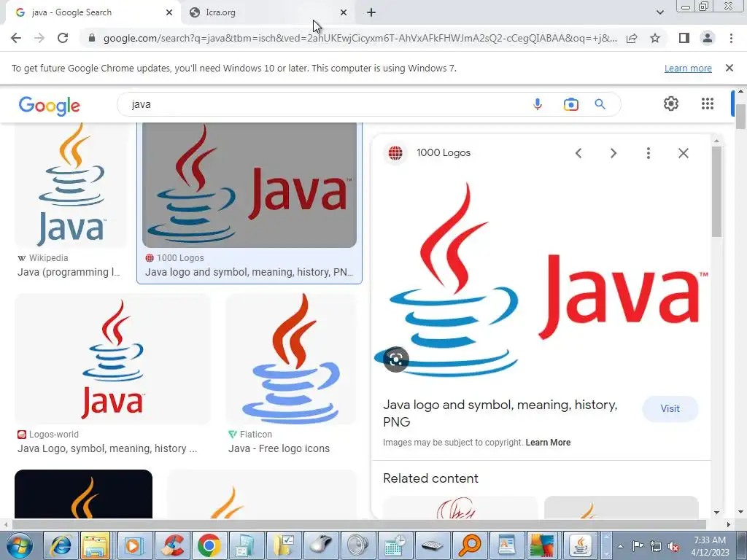The width and height of the screenshot is (747, 560).
Task: Click the Action Center flag icon
Action: point(638,546)
